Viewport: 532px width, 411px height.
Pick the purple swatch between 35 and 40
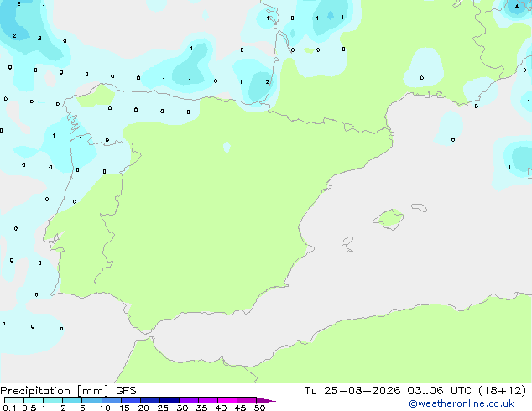208,400
